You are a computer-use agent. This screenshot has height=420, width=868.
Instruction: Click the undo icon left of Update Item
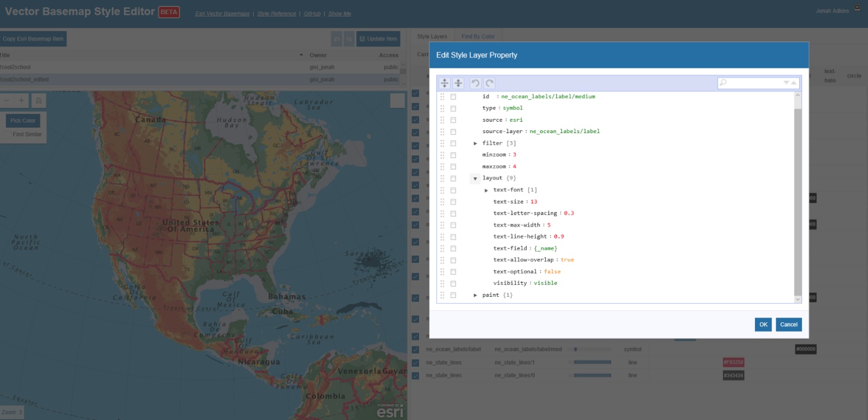coord(337,39)
